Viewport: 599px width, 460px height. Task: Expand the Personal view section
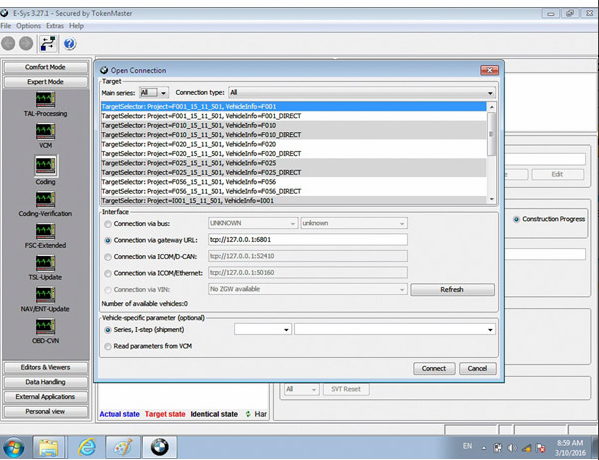click(x=45, y=411)
